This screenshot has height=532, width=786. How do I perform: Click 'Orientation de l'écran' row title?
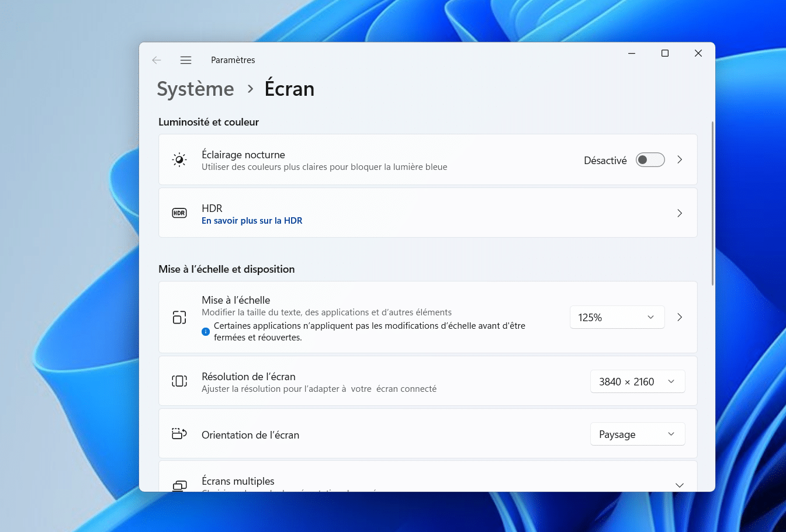coord(250,435)
